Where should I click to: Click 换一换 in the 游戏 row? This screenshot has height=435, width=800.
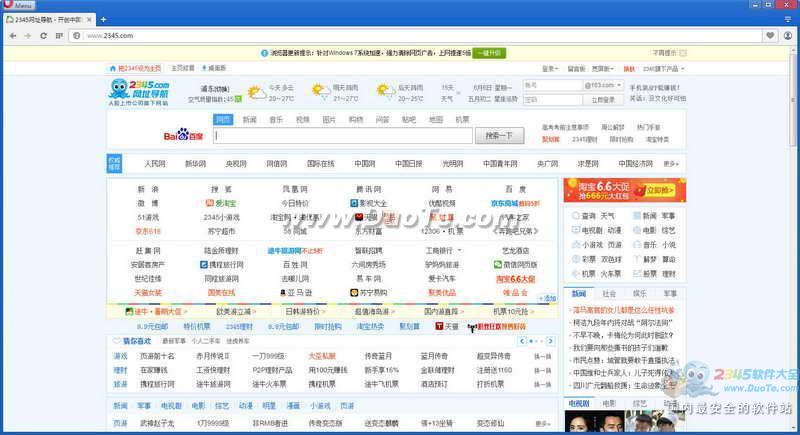542,356
